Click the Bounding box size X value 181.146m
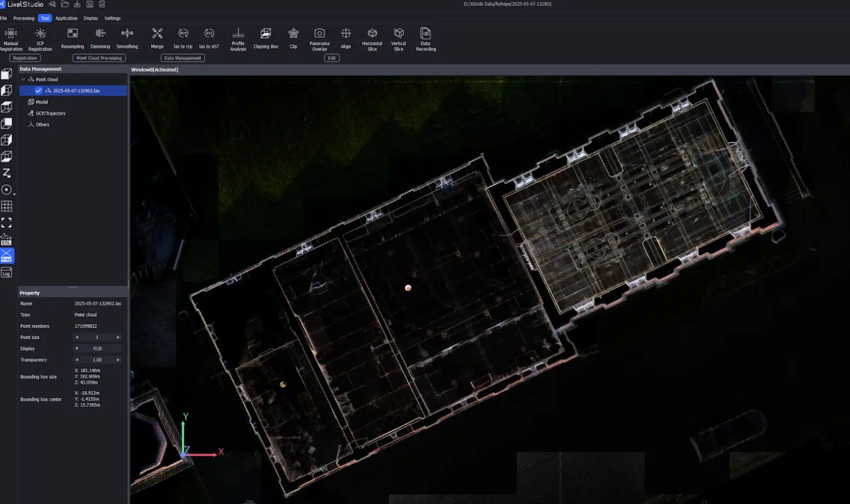Viewport: 850px width, 504px height. point(88,370)
